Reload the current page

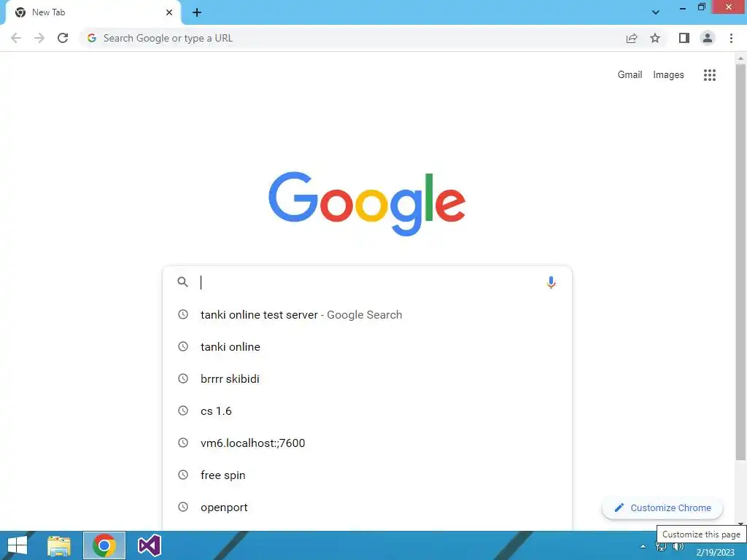(x=63, y=38)
